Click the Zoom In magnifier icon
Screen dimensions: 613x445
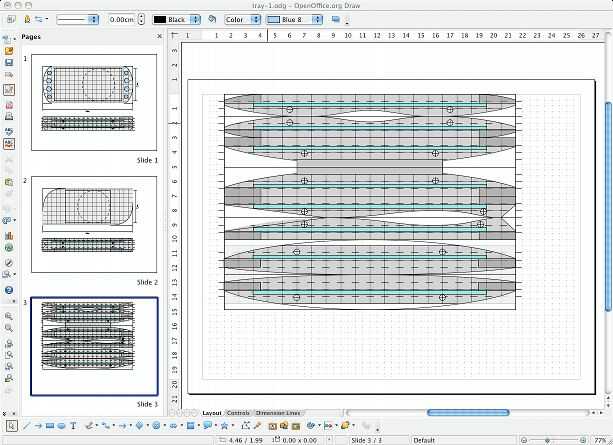click(x=9, y=315)
